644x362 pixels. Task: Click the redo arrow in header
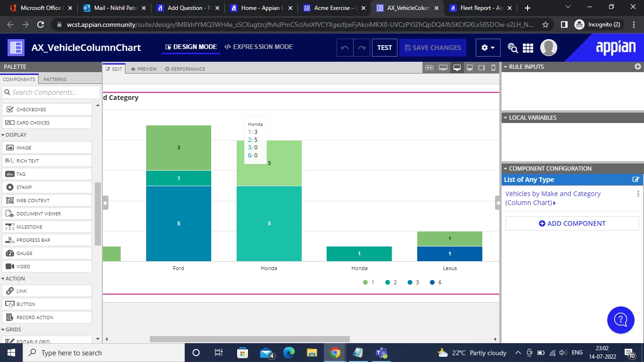[x=362, y=48]
